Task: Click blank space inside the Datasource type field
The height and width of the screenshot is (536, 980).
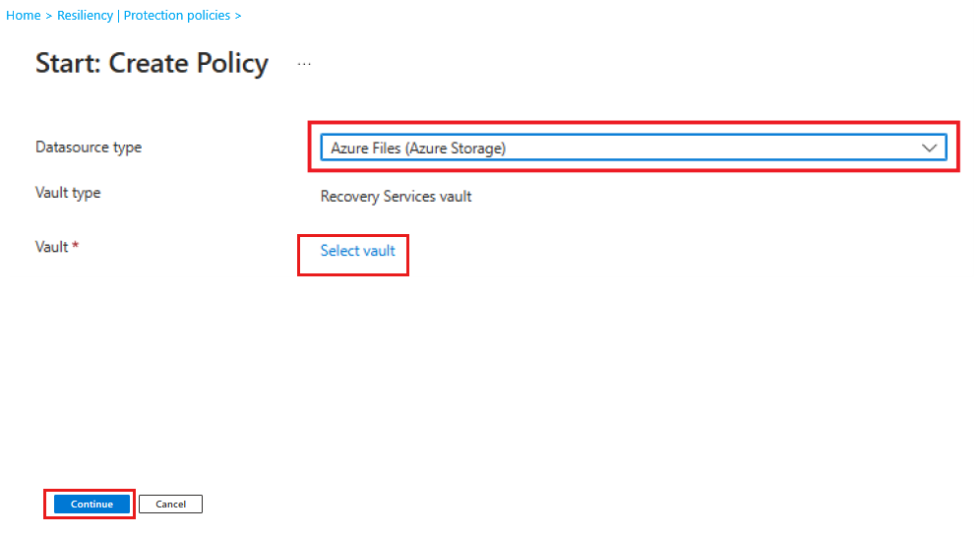Action: point(708,148)
